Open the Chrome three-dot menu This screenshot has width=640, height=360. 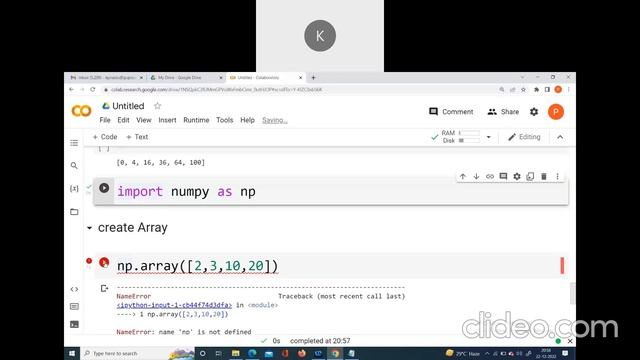(x=569, y=89)
